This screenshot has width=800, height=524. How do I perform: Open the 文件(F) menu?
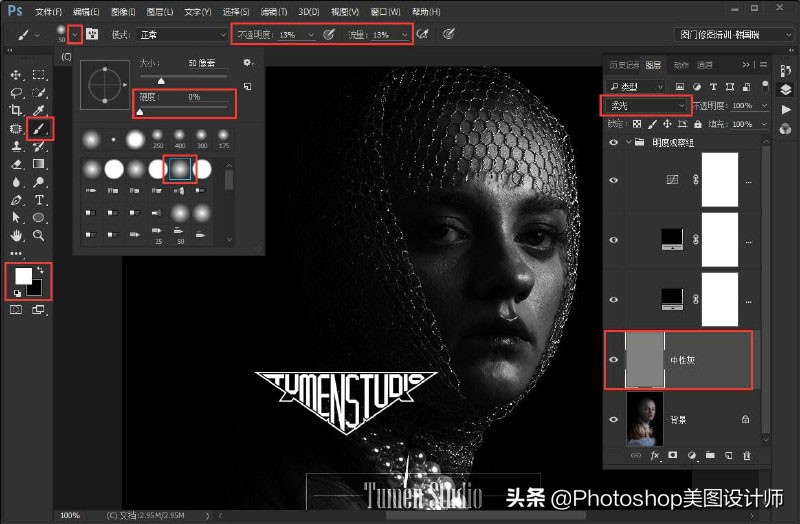click(x=49, y=11)
